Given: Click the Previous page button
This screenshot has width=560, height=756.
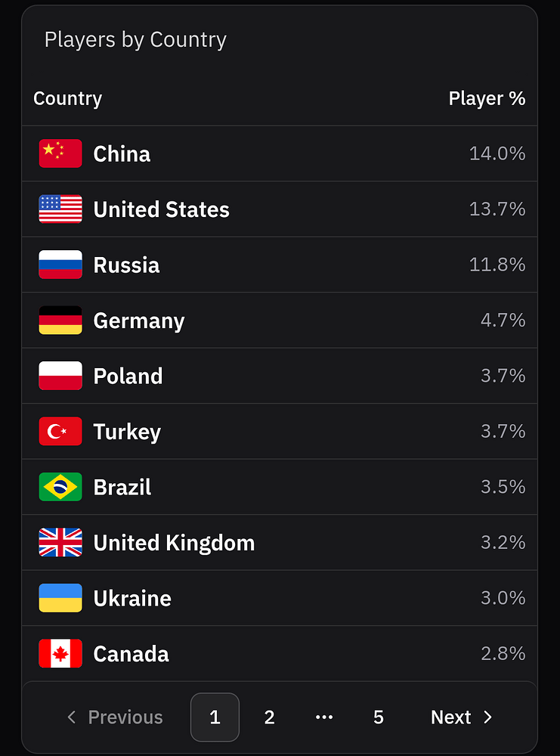Looking at the screenshot, I should (115, 717).
